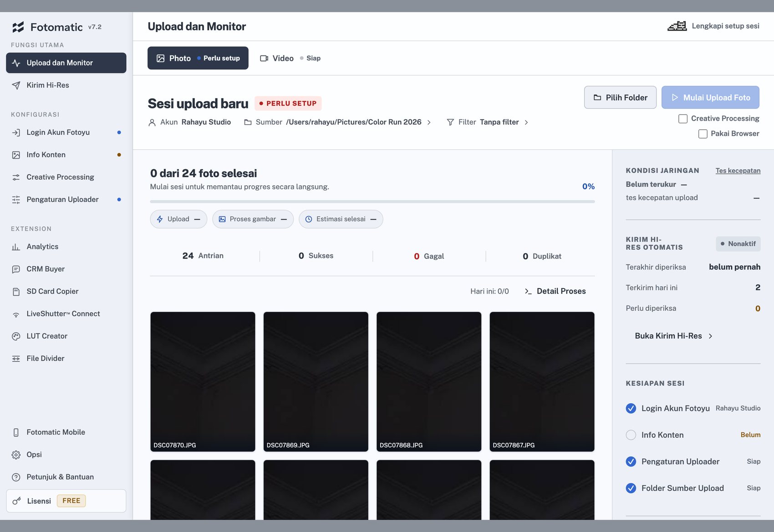Click the Kirim Hi-Res paper plane icon
774x532 pixels.
[16, 85]
